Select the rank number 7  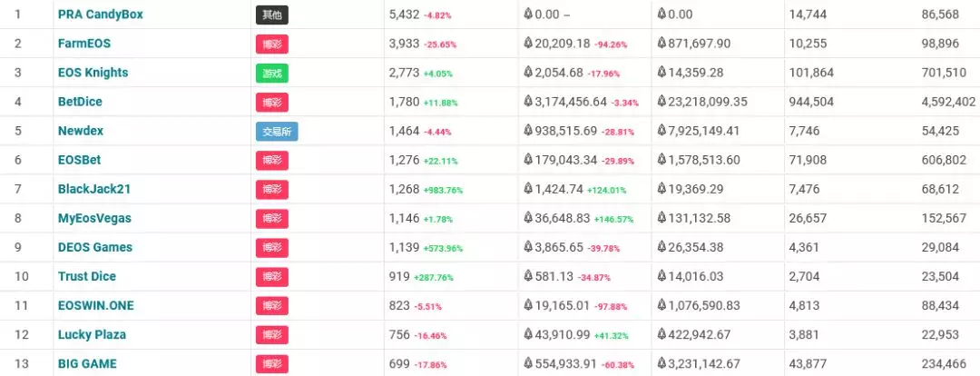point(18,189)
